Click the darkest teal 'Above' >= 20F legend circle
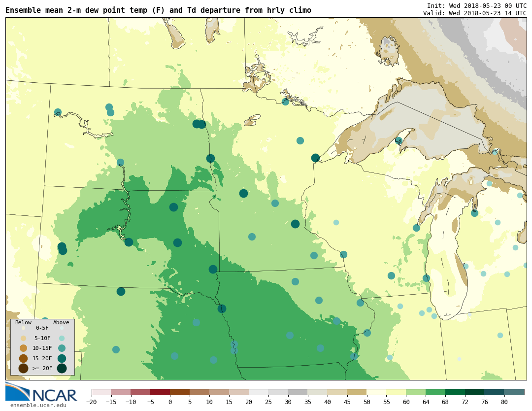This screenshot has height=411, width=532. click(62, 368)
